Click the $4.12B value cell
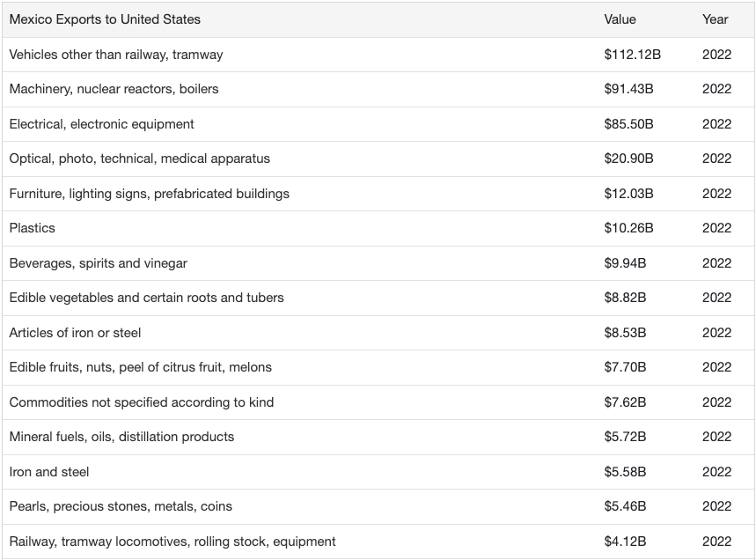Viewport: 756px width, 560px height. [625, 542]
